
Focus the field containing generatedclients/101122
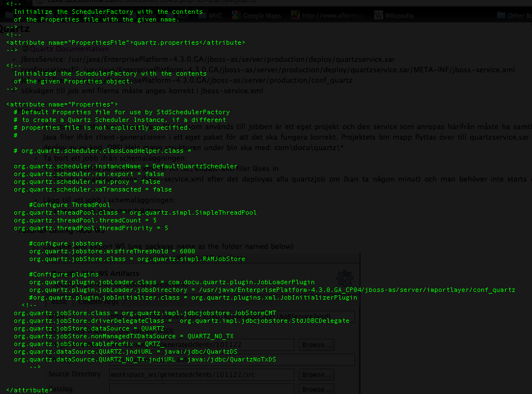click(x=201, y=345)
